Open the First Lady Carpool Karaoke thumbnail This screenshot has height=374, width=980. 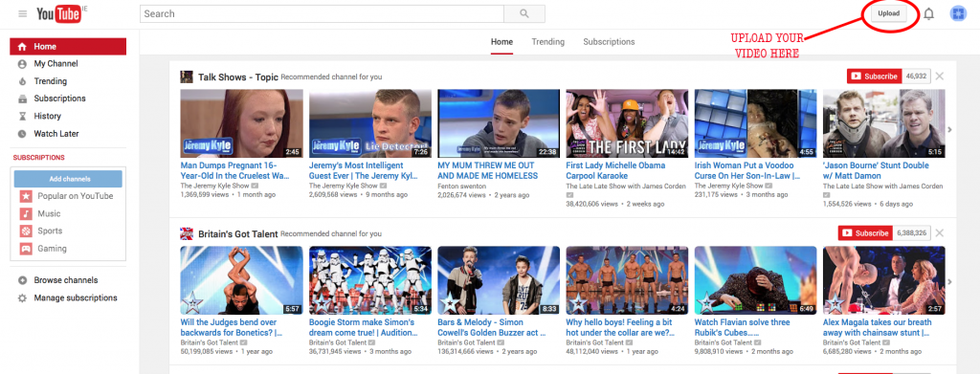coord(627,123)
